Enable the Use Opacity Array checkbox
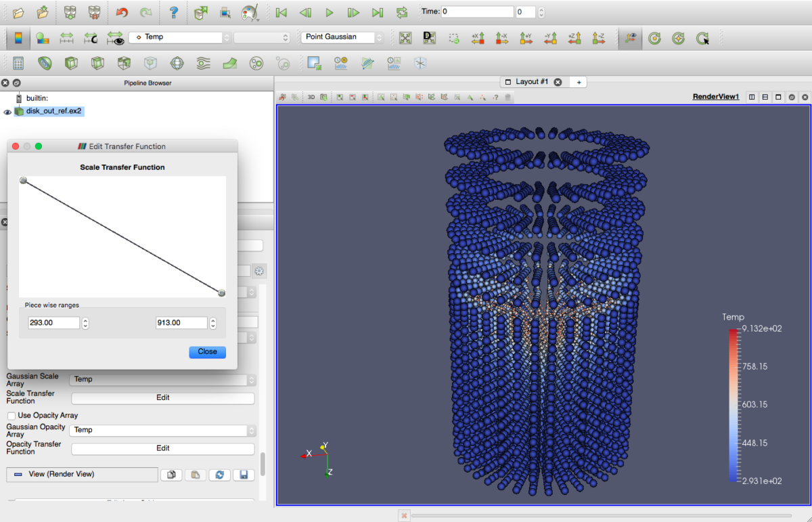Image resolution: width=812 pixels, height=522 pixels. point(12,415)
